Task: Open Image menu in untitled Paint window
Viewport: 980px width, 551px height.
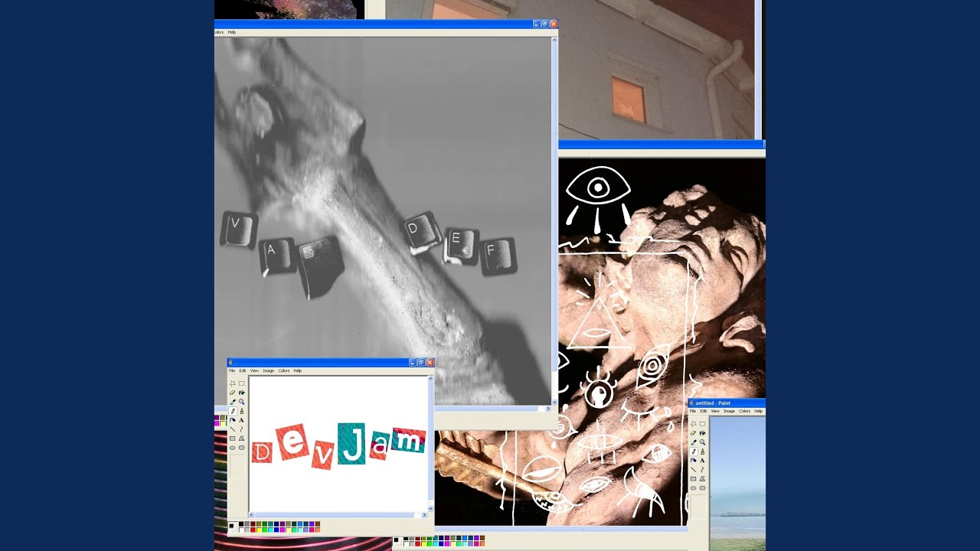Action: click(729, 411)
